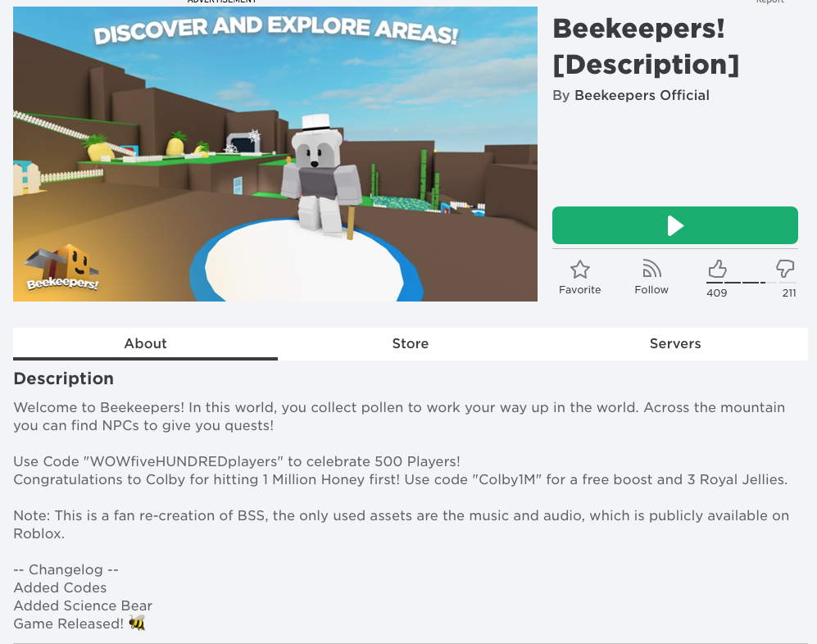This screenshot has width=817, height=644.
Task: Click the 211 dislikes count
Action: point(789,293)
